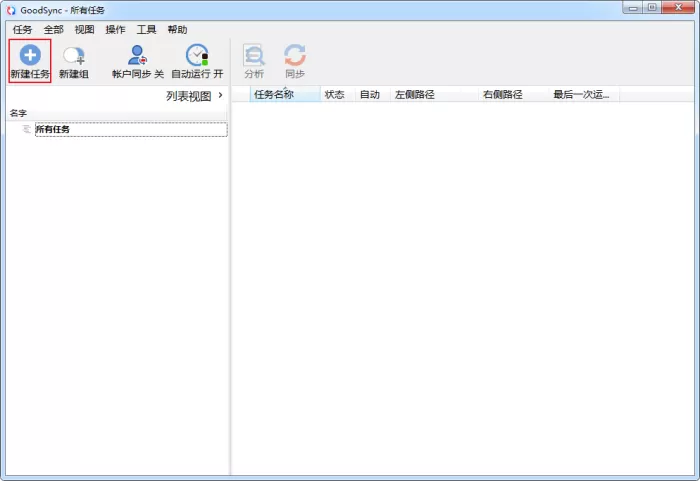Maximize the GoodSync window
The image size is (700, 481).
(x=652, y=8)
